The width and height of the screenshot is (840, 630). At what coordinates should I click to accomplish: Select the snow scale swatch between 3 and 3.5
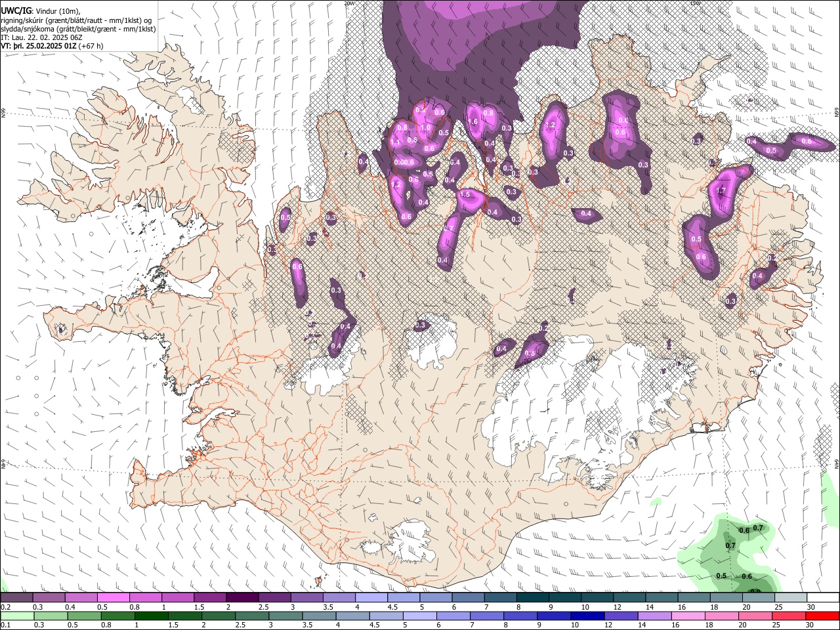(306, 598)
